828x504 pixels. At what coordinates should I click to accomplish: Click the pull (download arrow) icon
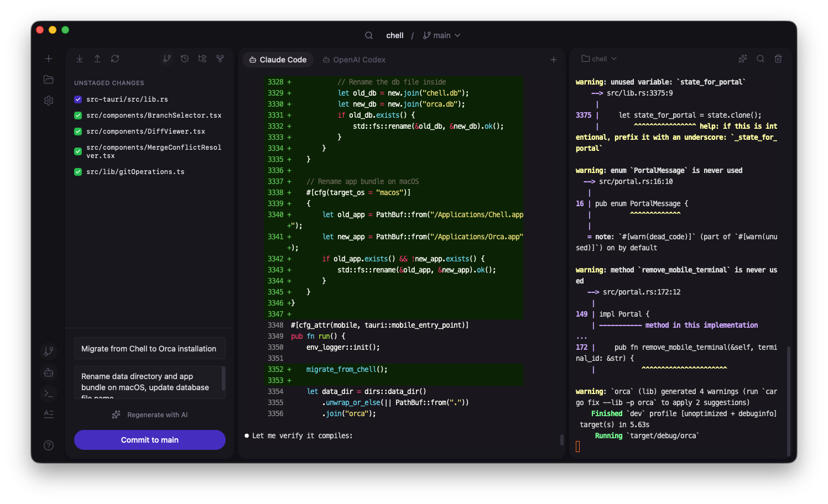(x=80, y=59)
